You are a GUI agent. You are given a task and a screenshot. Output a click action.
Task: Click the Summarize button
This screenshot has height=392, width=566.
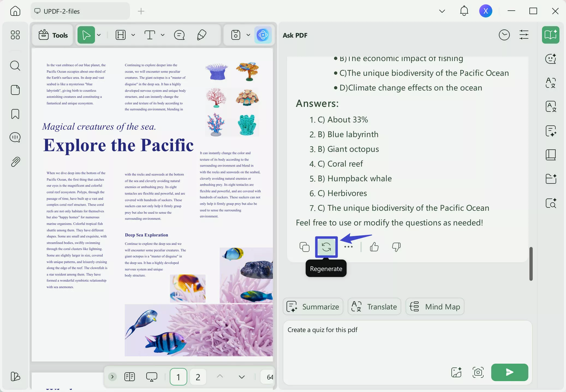(313, 307)
